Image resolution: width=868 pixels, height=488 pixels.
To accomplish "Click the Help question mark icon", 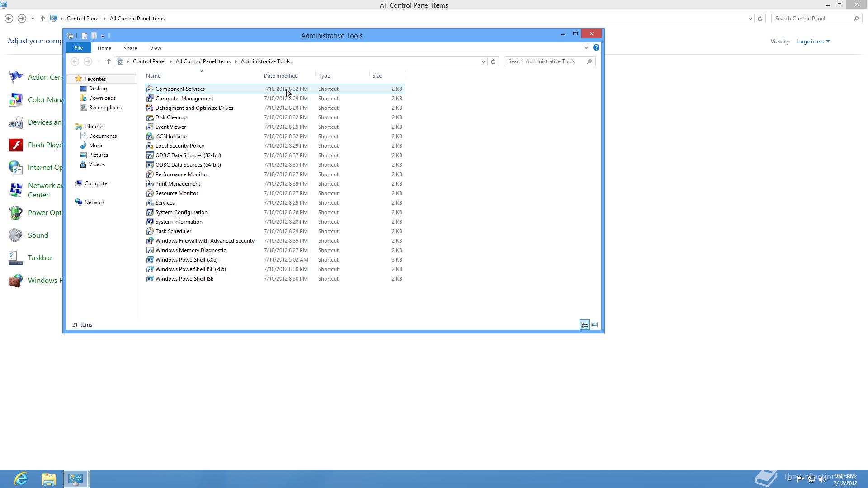I will pyautogui.click(x=596, y=48).
